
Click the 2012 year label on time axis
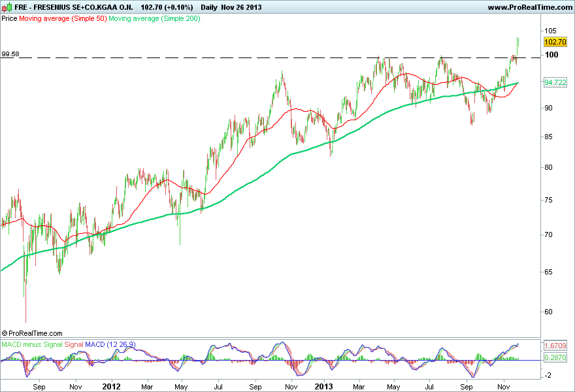pyautogui.click(x=111, y=387)
